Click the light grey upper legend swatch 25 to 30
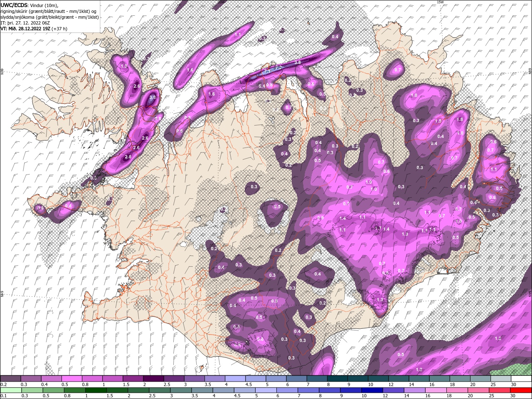 [x=501, y=379]
